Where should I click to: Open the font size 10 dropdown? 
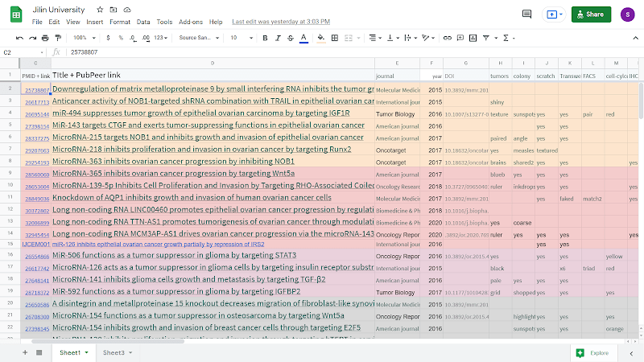[238, 37]
